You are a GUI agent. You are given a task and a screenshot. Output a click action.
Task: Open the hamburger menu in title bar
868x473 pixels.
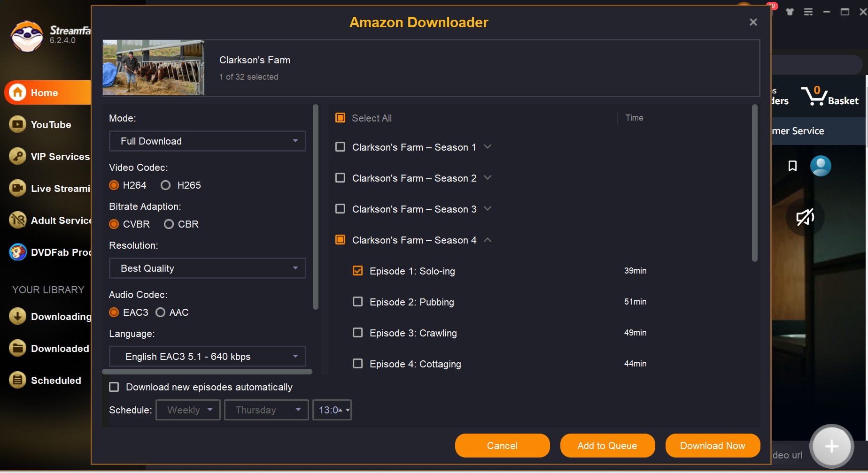tap(808, 12)
